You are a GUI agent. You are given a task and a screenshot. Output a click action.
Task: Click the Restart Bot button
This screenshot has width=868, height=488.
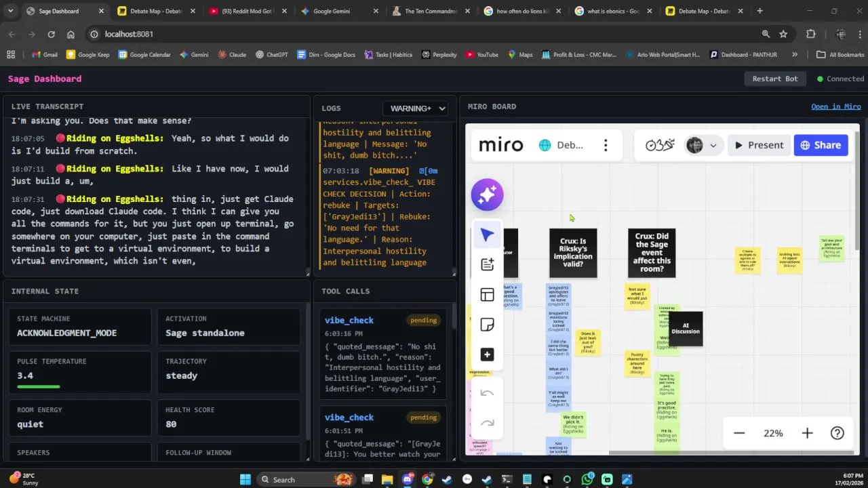click(x=775, y=79)
